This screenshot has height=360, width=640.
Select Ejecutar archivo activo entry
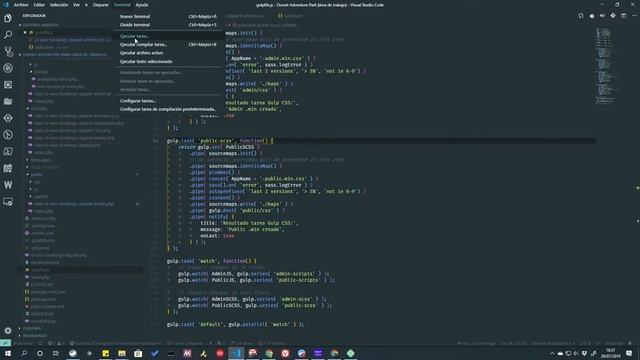pyautogui.click(x=168, y=53)
